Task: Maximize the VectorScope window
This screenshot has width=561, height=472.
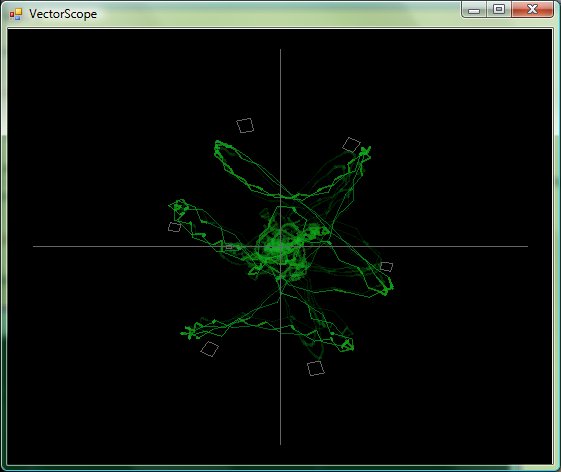Action: (499, 9)
